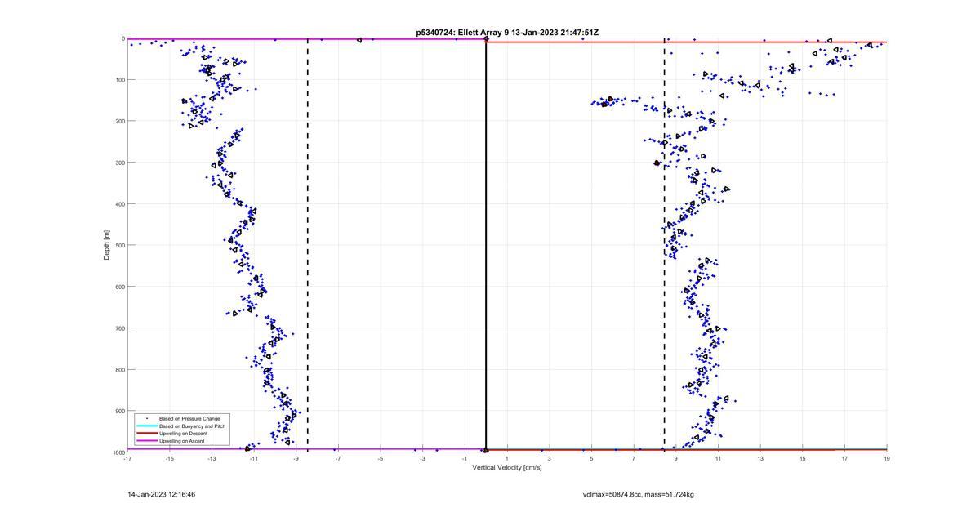Click the y-axis tick label '900'
Viewport: 980px width, 508px height.
[120, 411]
